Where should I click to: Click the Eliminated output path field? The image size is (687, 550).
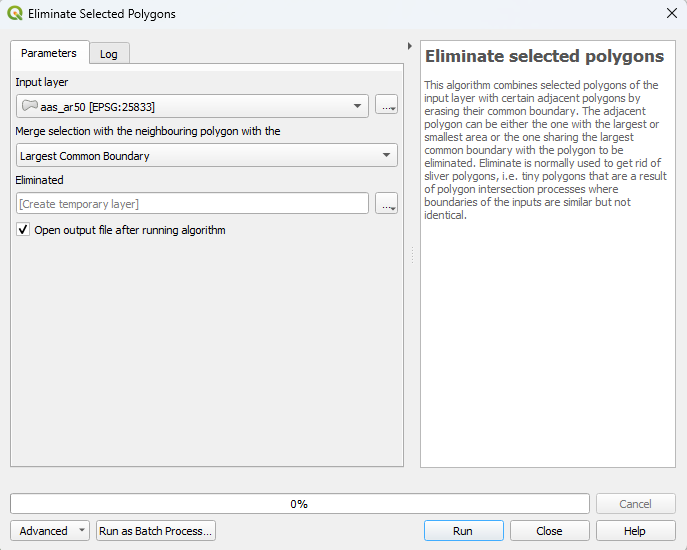click(193, 204)
